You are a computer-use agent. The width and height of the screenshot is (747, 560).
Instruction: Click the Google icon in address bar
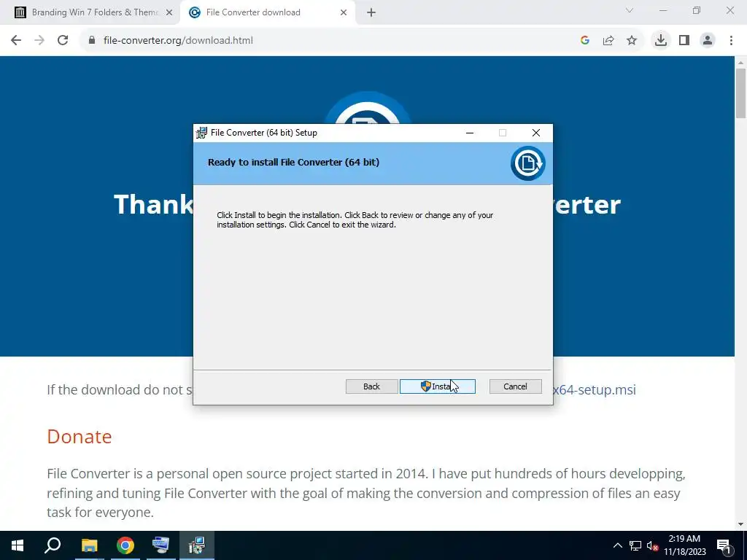[585, 41]
